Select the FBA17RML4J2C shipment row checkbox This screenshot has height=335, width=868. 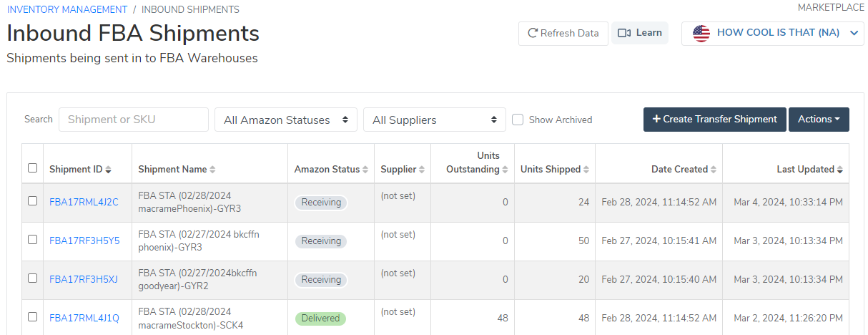point(32,201)
